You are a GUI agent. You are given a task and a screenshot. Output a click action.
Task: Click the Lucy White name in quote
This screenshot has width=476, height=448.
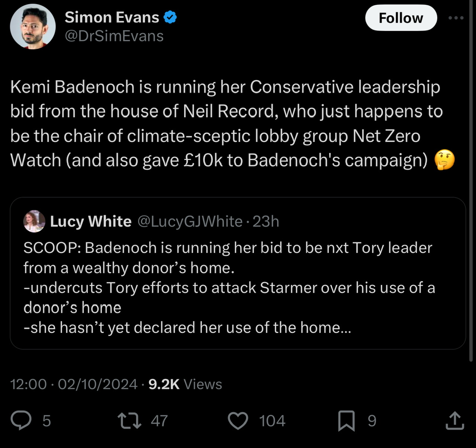(91, 221)
